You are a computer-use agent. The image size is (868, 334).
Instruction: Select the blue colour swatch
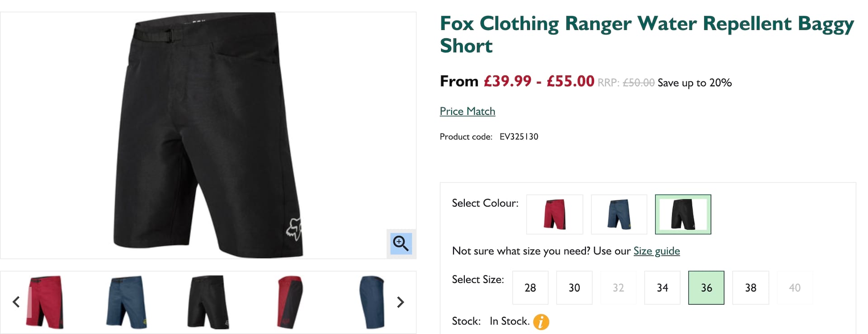[x=619, y=214]
